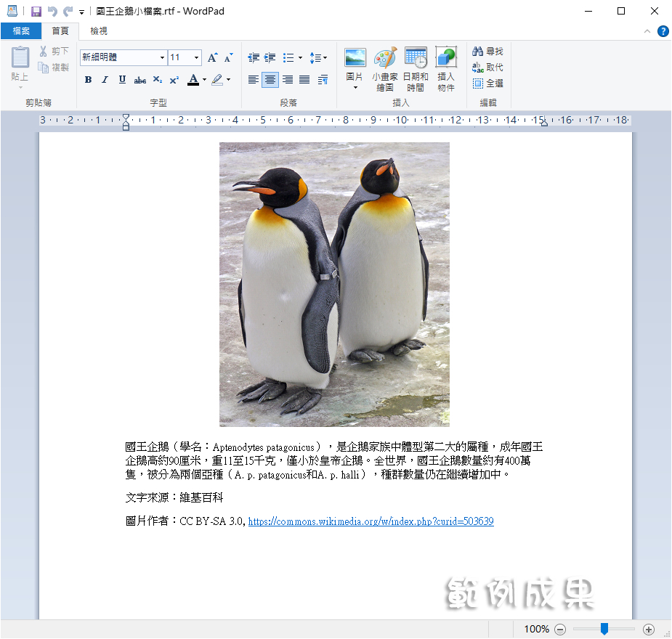Open the bullet list style dropdown arrow
The image size is (672, 639).
300,57
